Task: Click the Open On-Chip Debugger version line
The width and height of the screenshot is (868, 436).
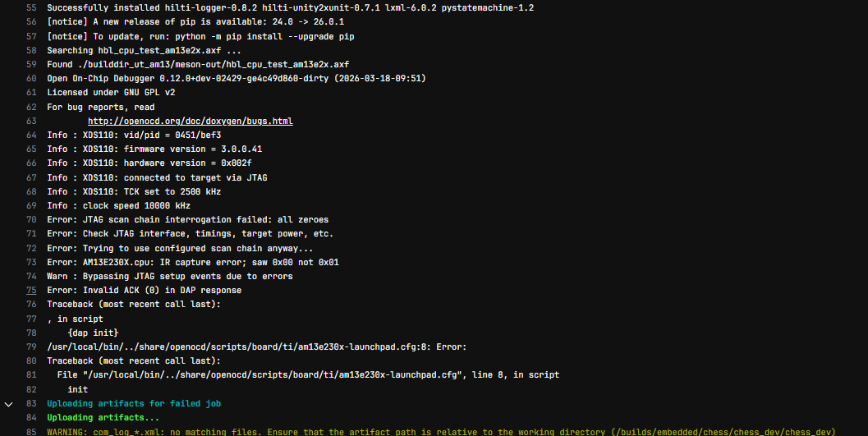Action: coord(237,78)
